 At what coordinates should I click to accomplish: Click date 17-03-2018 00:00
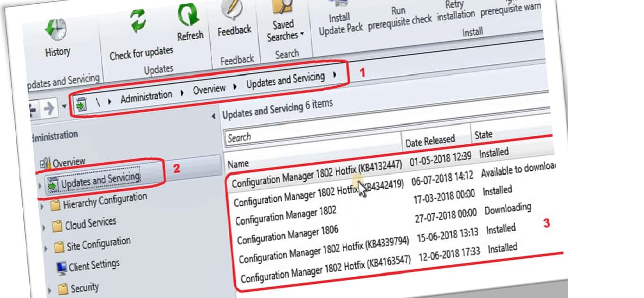444,196
